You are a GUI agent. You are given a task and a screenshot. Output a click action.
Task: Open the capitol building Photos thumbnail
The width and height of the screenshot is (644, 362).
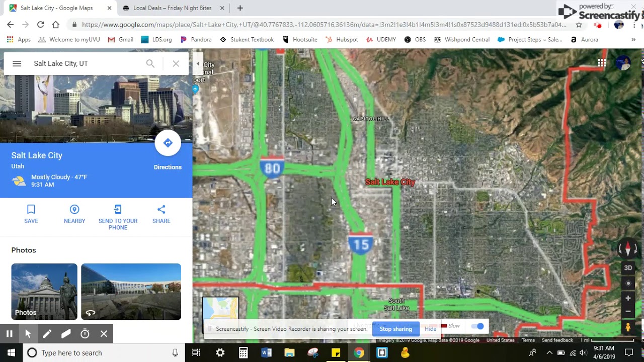pyautogui.click(x=44, y=292)
